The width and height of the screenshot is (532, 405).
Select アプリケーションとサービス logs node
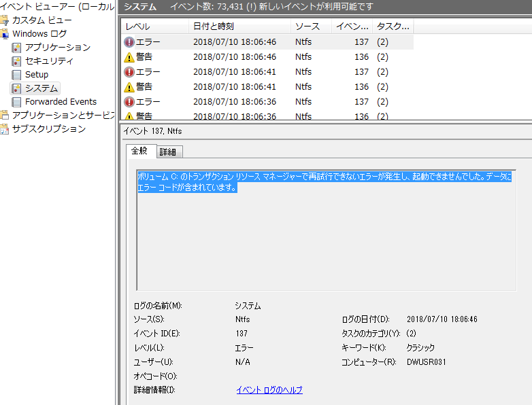[x=63, y=116]
